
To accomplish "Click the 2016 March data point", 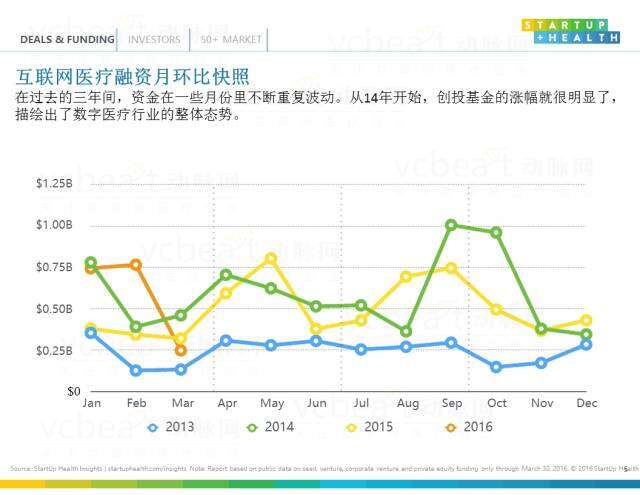I will pyautogui.click(x=180, y=350).
